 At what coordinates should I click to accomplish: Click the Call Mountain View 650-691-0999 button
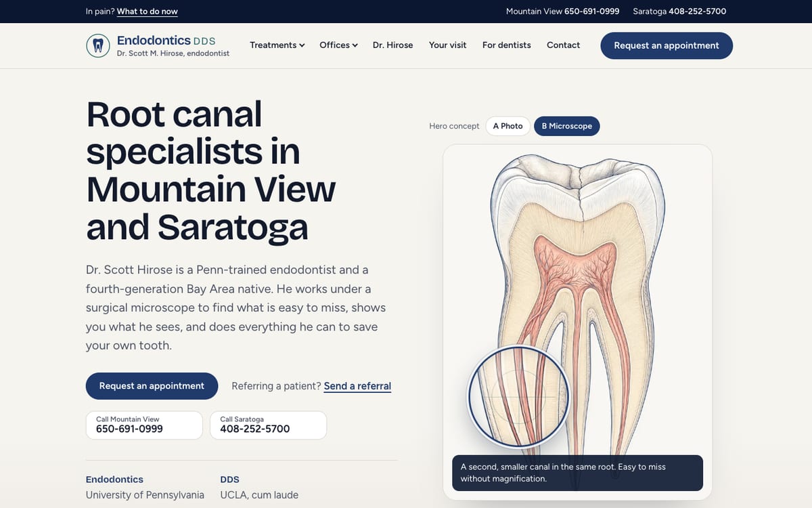tap(144, 425)
